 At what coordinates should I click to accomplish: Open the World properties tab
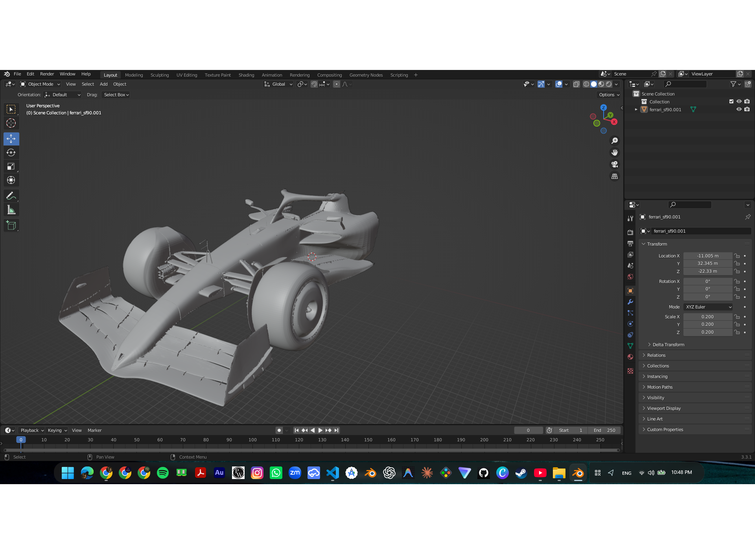(x=630, y=277)
